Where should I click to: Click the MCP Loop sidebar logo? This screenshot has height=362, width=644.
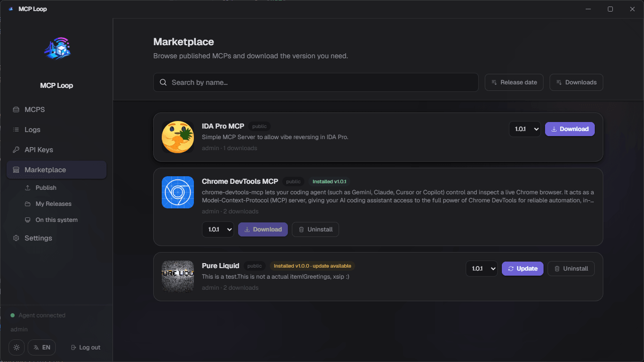coord(57,50)
